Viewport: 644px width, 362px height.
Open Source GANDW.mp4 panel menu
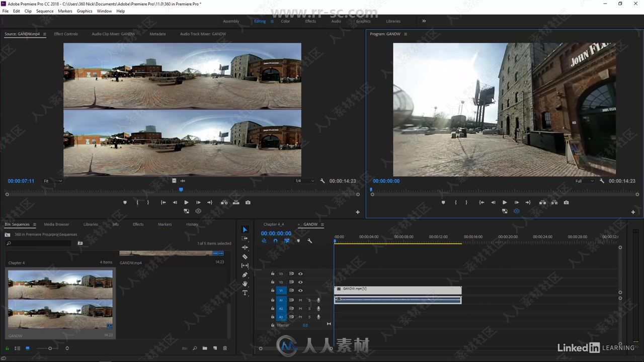click(x=44, y=34)
